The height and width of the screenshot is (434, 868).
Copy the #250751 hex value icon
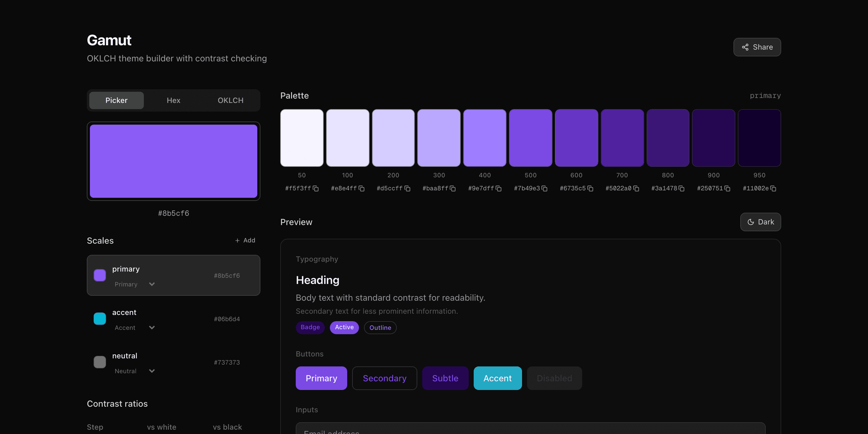click(728, 188)
